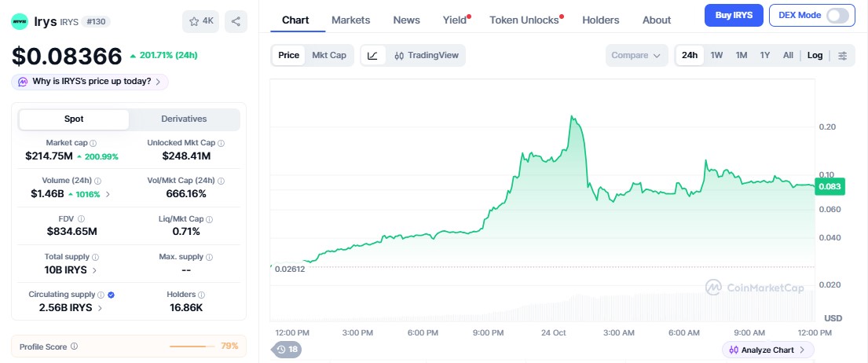Switch to Token Unlocks tab

(x=524, y=20)
